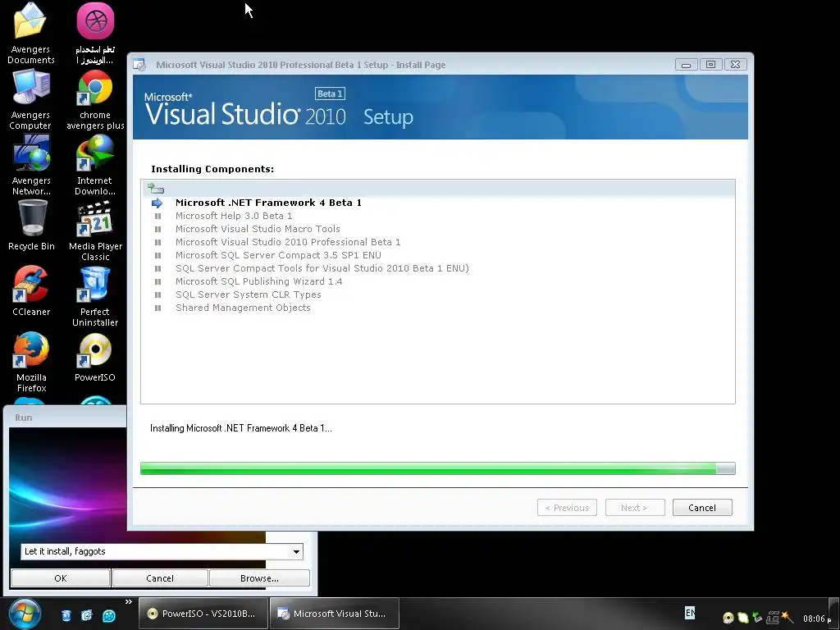Click the network tray icon
Viewport: 840px width, 630px height.
point(773,618)
